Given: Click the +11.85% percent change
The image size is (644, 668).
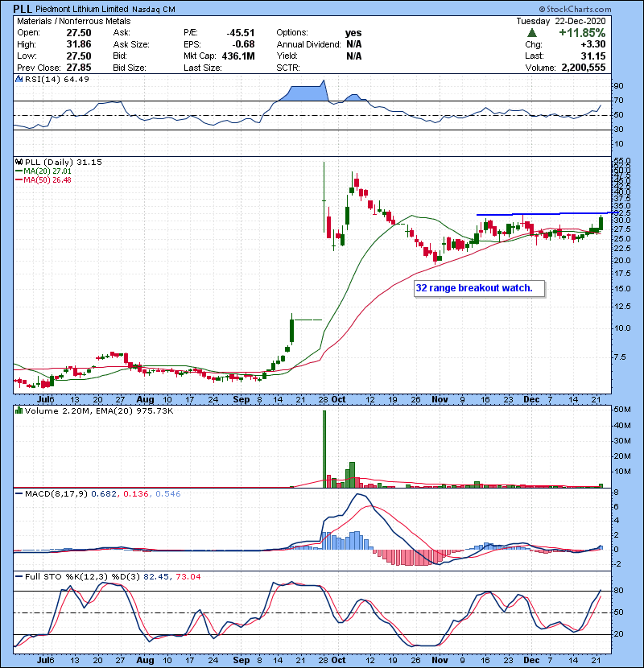Looking at the screenshot, I should (582, 33).
